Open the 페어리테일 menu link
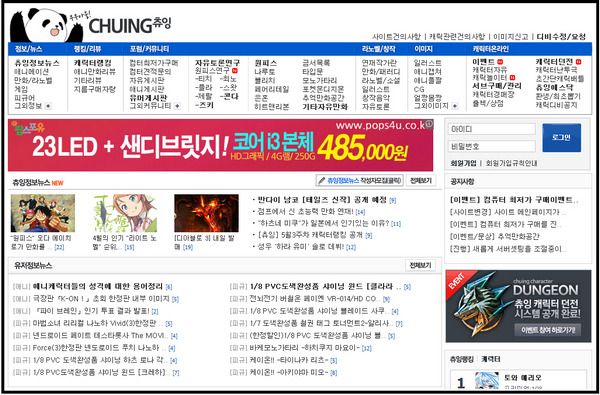Screen dimensions: 600x395 pos(272,89)
